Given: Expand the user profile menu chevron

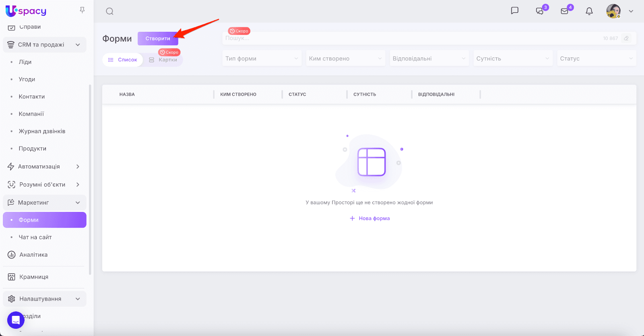Looking at the screenshot, I should coord(631,11).
